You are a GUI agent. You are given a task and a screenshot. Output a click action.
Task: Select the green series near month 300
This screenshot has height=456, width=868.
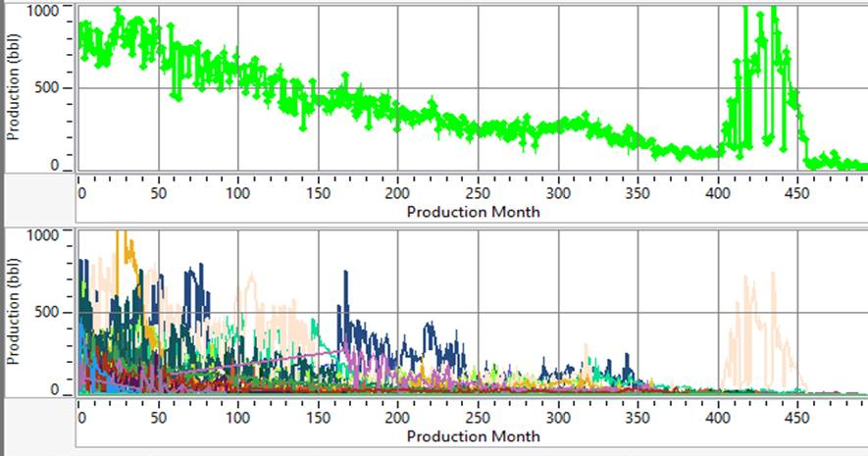(x=559, y=125)
